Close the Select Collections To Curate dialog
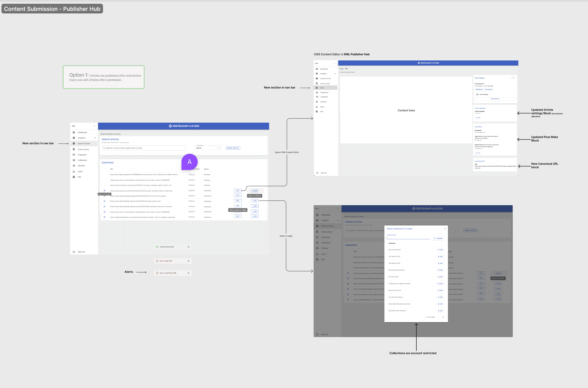 [x=445, y=228]
